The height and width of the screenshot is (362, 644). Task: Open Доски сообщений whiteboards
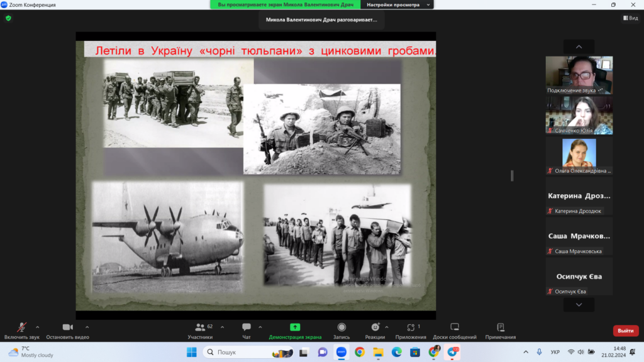tap(454, 327)
